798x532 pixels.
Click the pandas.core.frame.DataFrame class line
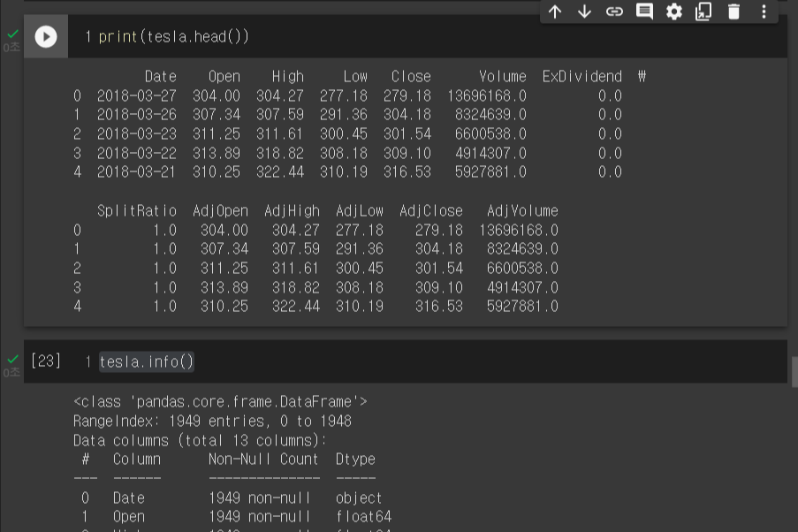(220, 402)
